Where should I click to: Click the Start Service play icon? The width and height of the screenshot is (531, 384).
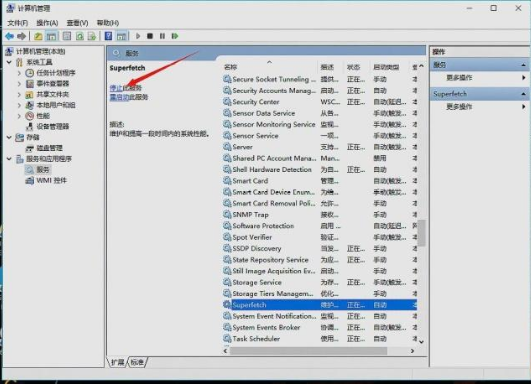point(138,36)
